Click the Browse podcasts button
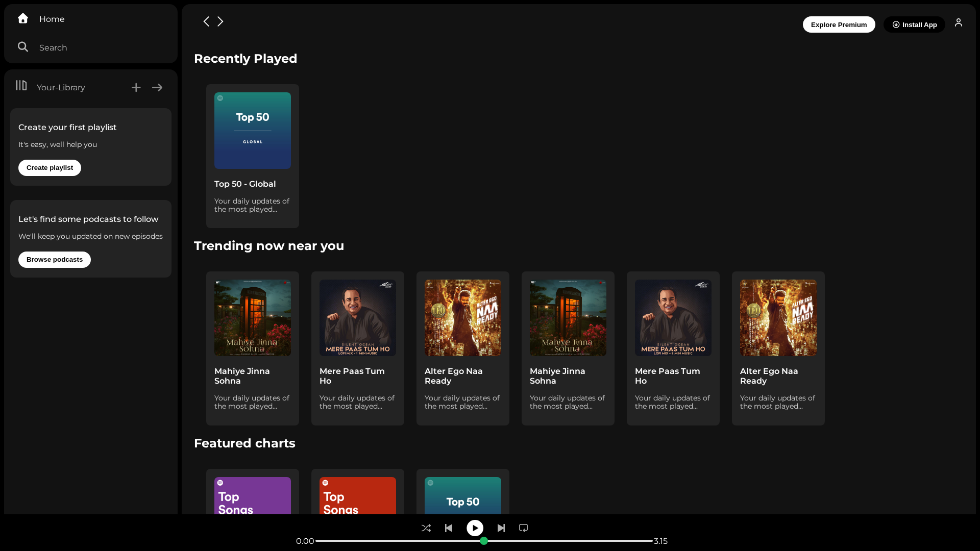 tap(55, 260)
